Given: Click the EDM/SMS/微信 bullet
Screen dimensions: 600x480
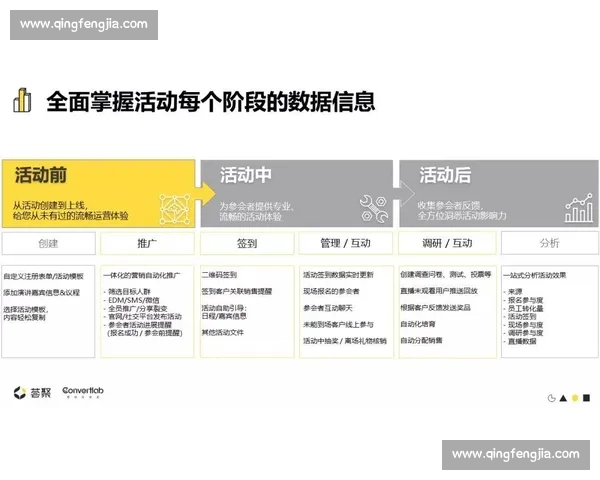Looking at the screenshot, I should coord(131,300).
